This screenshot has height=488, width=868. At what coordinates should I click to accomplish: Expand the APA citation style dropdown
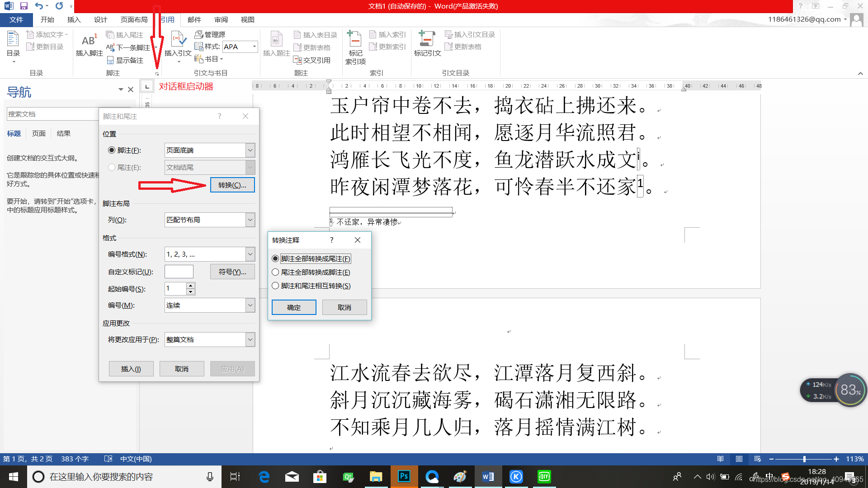tap(254, 47)
